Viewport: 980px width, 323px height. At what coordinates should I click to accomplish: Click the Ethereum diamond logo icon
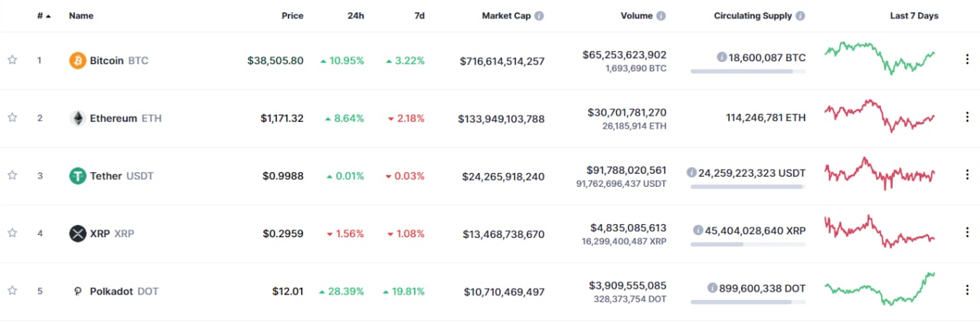[77, 118]
